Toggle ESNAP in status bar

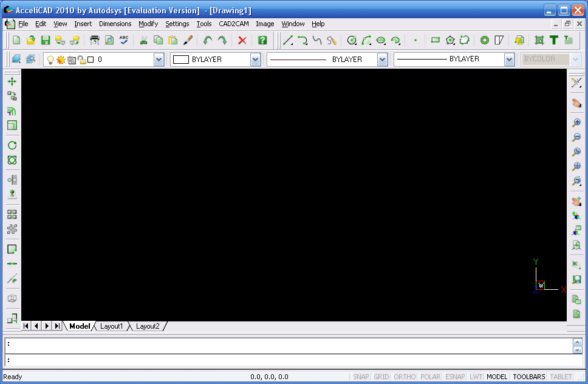point(455,377)
